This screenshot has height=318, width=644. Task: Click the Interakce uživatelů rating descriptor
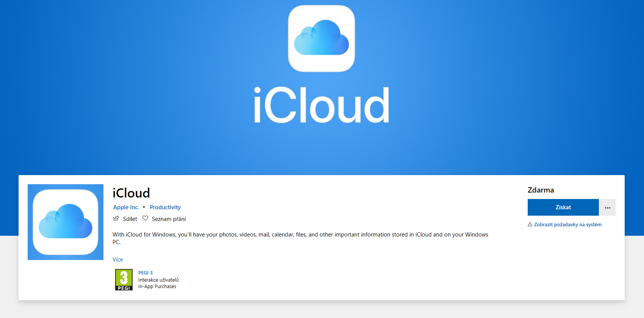click(x=158, y=280)
